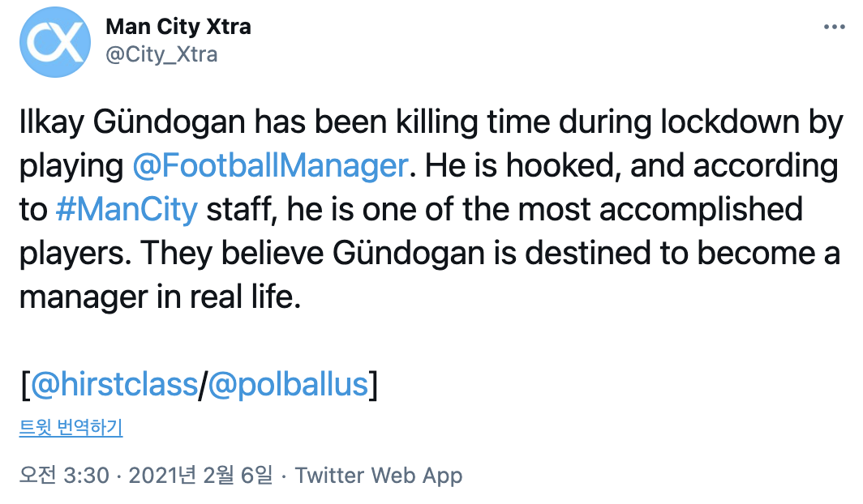Open the three-dot more options menu
Viewport: 863px width, 504px height.
click(834, 27)
